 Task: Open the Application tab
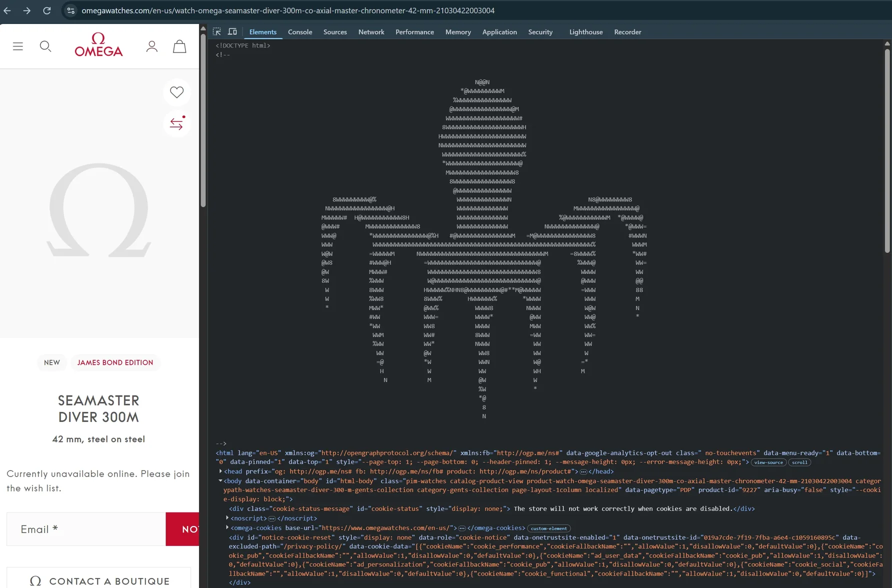pyautogui.click(x=499, y=32)
